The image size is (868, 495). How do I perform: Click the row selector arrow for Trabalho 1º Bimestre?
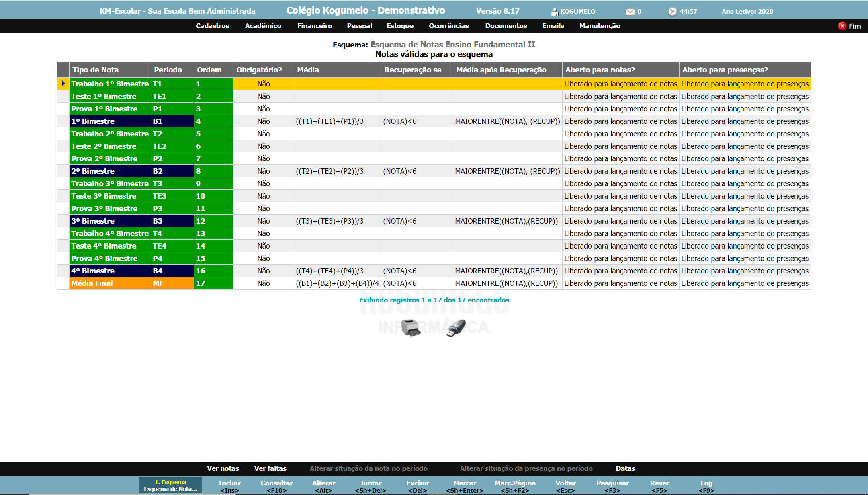pyautogui.click(x=63, y=84)
